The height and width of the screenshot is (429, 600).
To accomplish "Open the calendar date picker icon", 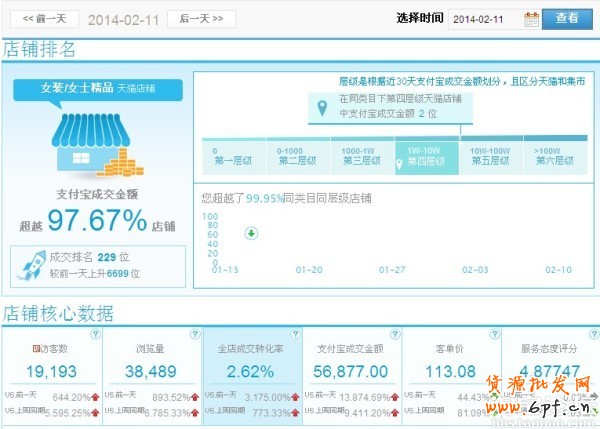I will (531, 18).
